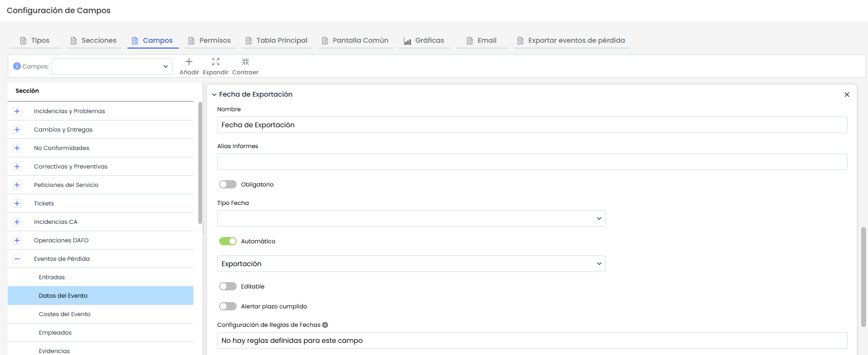Collapse Eventos de Pérdida minus icon
This screenshot has width=868, height=355.
[x=17, y=259]
